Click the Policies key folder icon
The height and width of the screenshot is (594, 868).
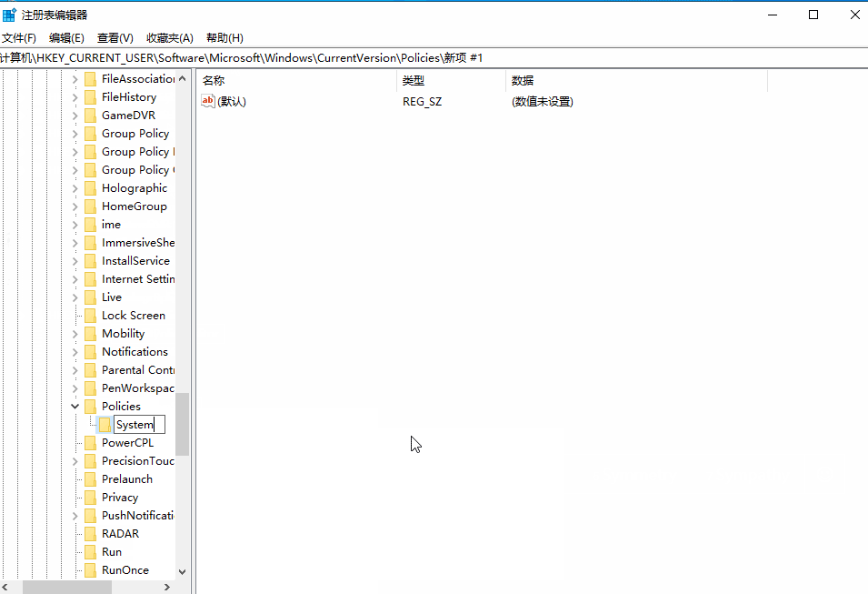click(90, 406)
